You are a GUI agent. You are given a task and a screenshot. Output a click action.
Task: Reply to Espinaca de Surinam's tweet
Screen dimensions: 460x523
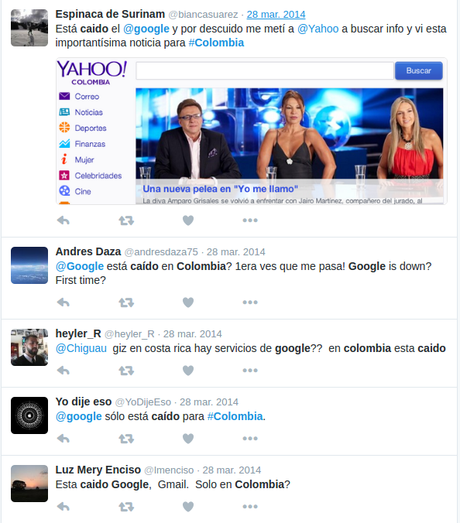coord(63,220)
